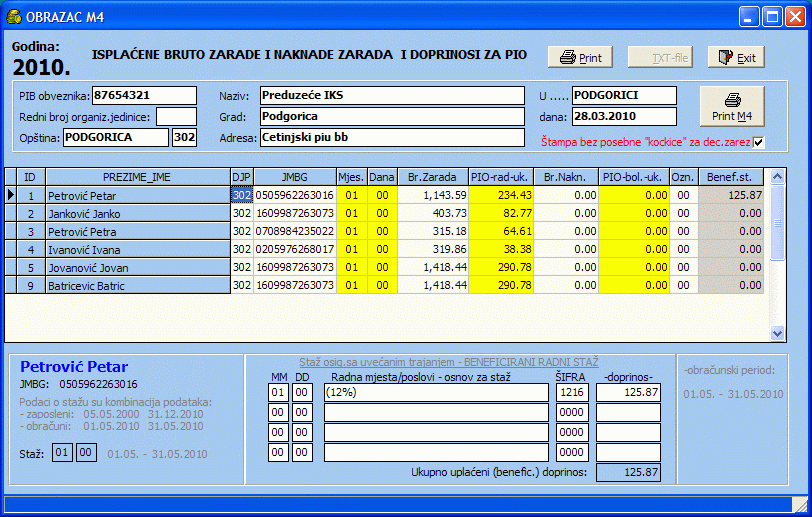This screenshot has height=517, width=812.
Task: Click the Benef.st. cell 125.87
Action: (731, 195)
